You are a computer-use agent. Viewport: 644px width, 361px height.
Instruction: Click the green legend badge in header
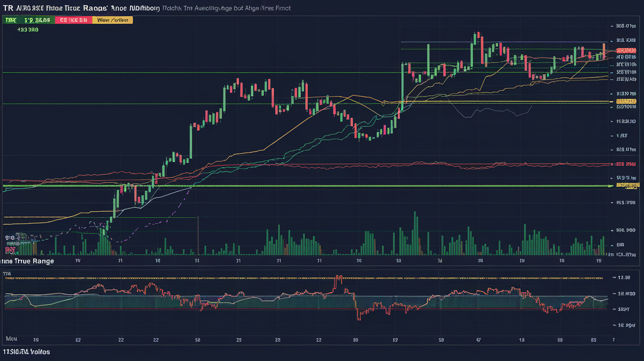click(x=27, y=20)
